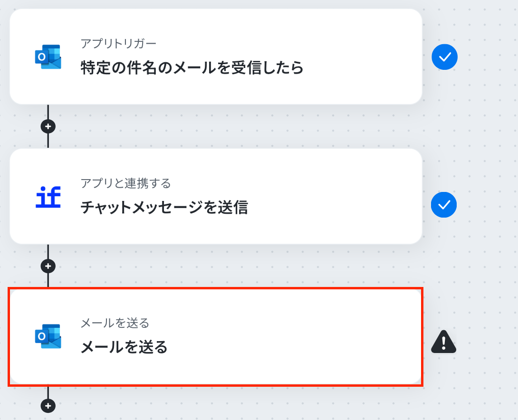The width and height of the screenshot is (518, 420).
Task: Click the small gray メールを送る subtitle
Action: pyautogui.click(x=115, y=324)
